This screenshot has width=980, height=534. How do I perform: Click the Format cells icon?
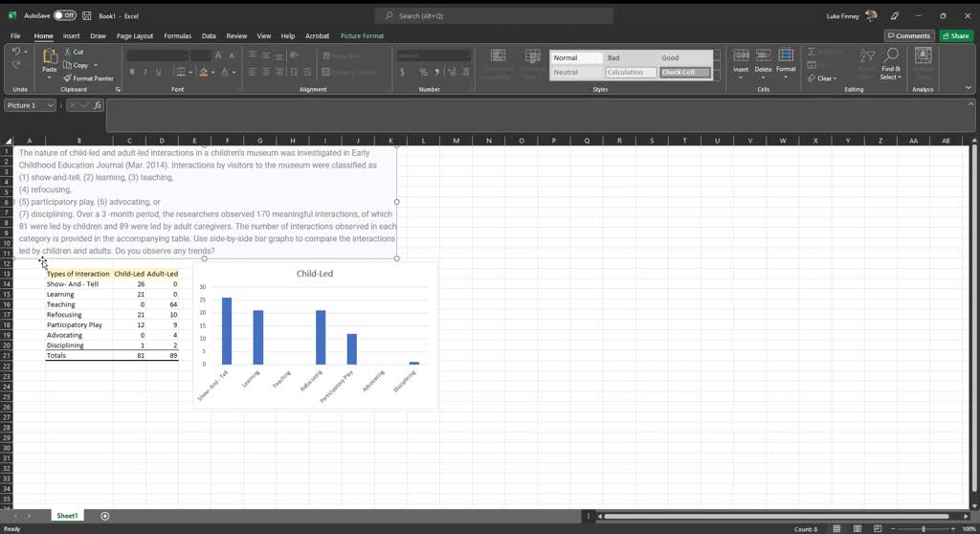pyautogui.click(x=786, y=56)
